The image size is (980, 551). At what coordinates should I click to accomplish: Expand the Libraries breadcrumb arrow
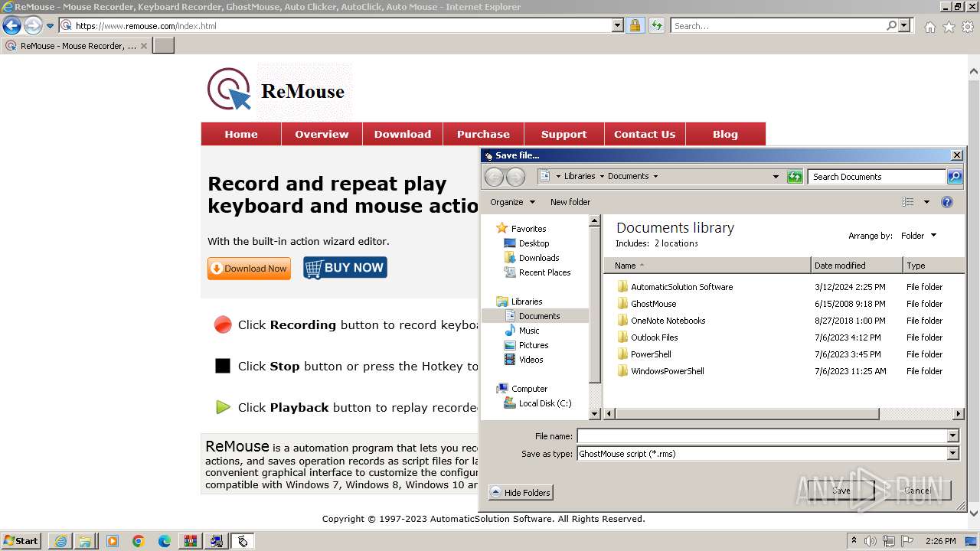click(x=602, y=176)
